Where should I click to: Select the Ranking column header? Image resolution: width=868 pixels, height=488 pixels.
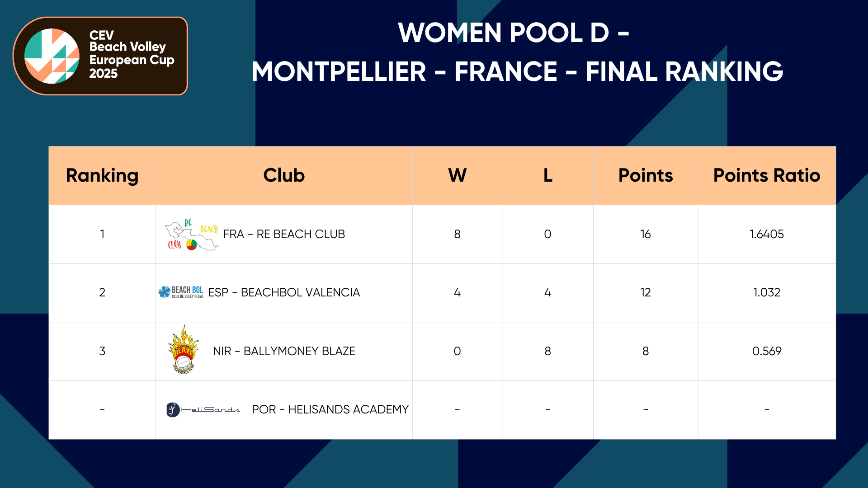[102, 175]
